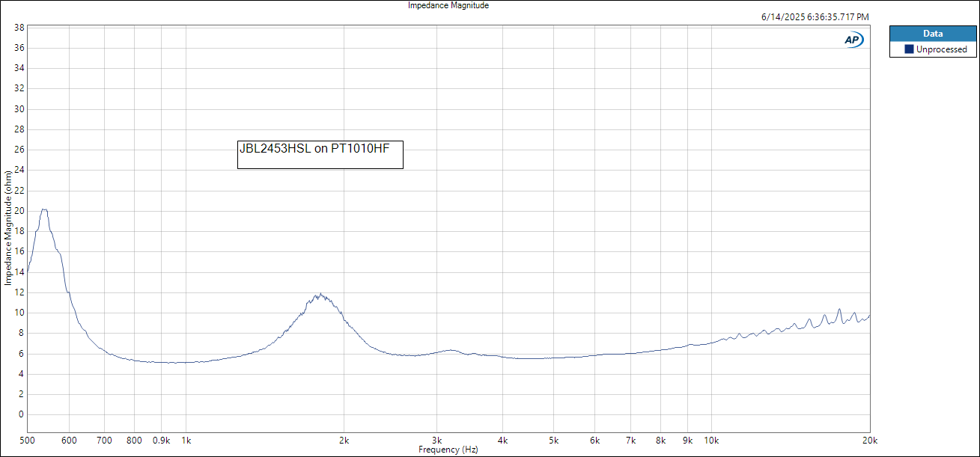Click the 10k frequency tick label
Image resolution: width=980 pixels, height=457 pixels.
[711, 441]
